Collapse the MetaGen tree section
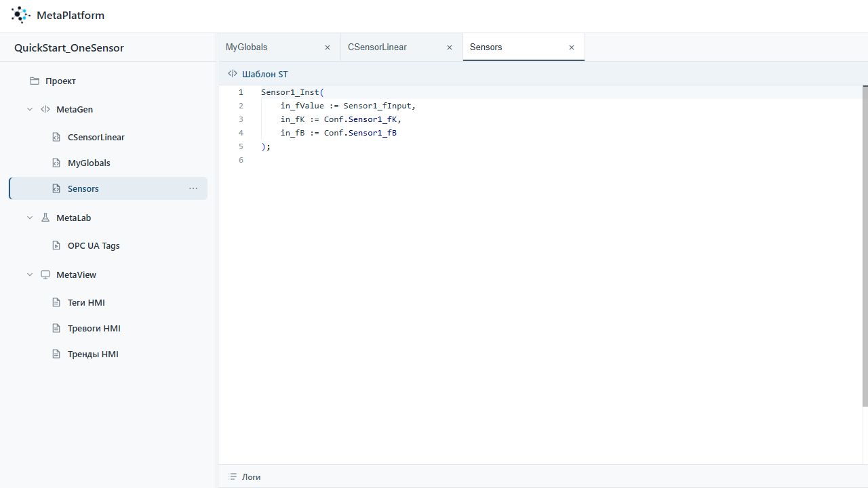This screenshot has width=868, height=488. pos(30,109)
